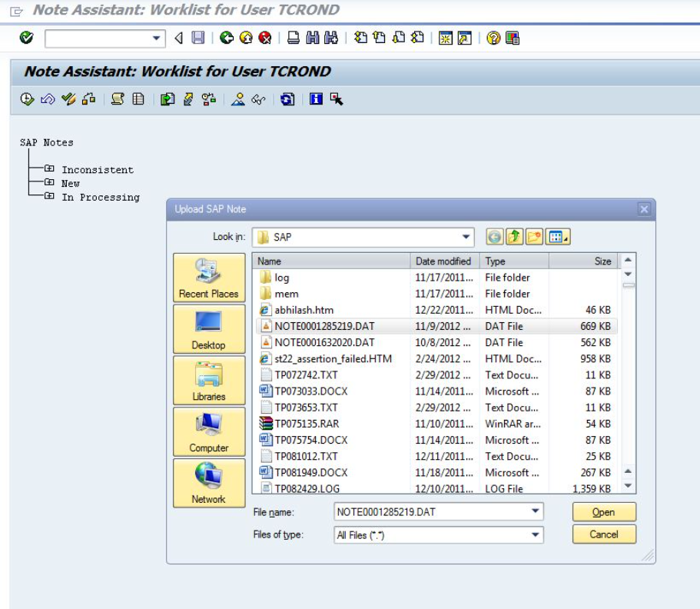Expand the In Processing tree node
The width and height of the screenshot is (700, 609).
pos(49,196)
